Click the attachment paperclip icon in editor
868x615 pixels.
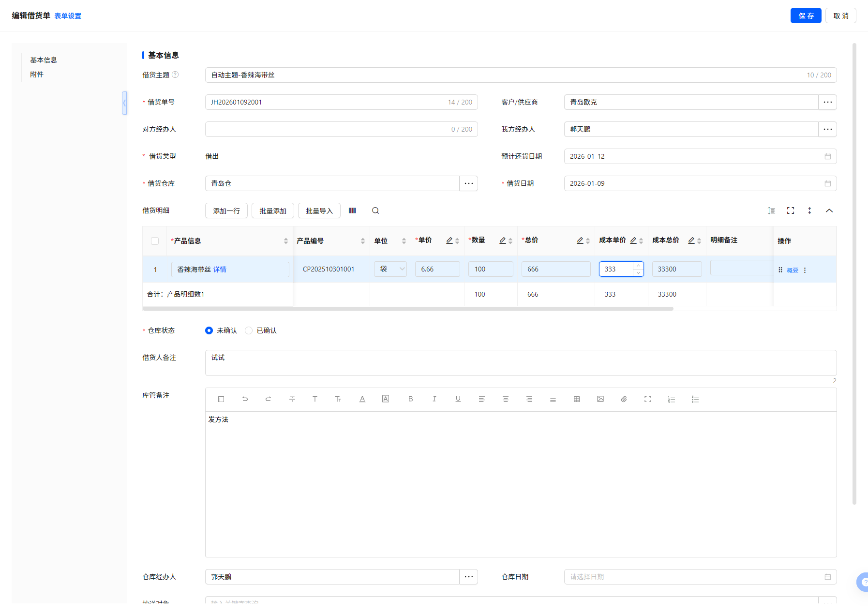tap(624, 399)
